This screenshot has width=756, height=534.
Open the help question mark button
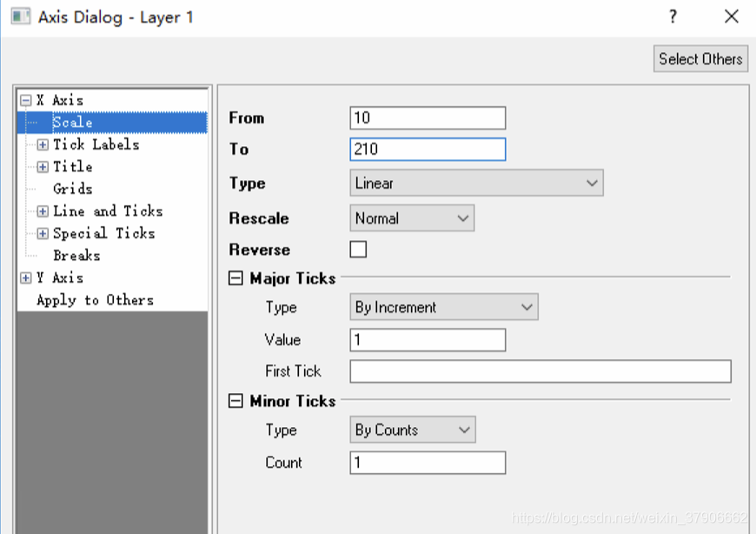pos(673,17)
